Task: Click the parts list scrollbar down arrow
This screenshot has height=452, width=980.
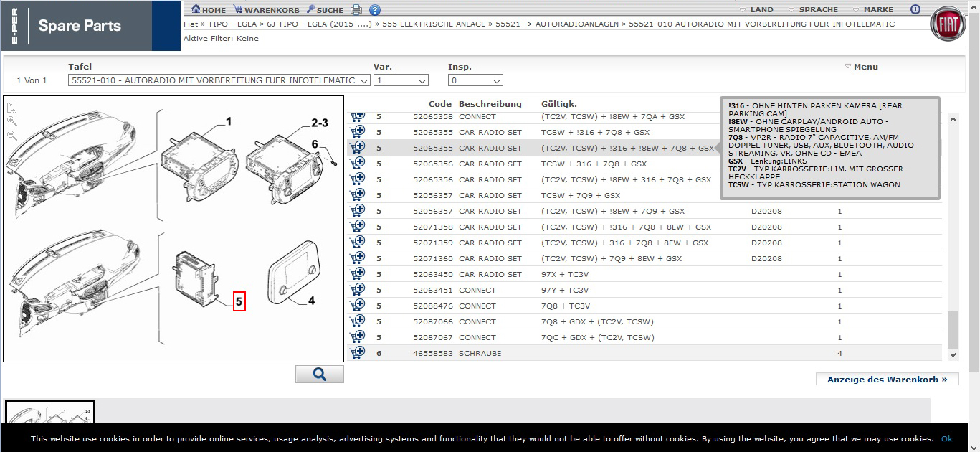Action: pos(953,354)
